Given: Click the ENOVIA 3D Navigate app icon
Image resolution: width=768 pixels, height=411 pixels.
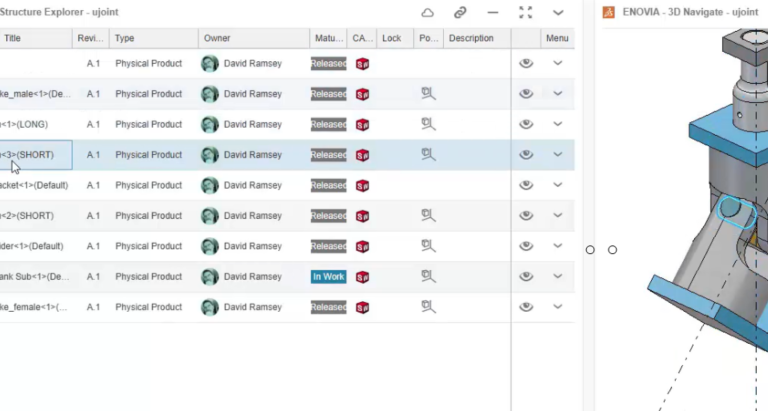Looking at the screenshot, I should (609, 12).
